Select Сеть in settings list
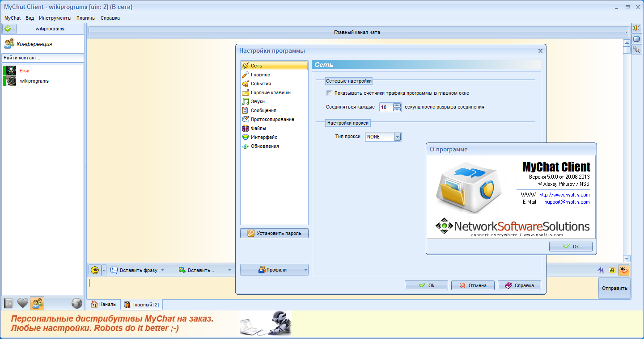This screenshot has width=644, height=339. pyautogui.click(x=274, y=66)
